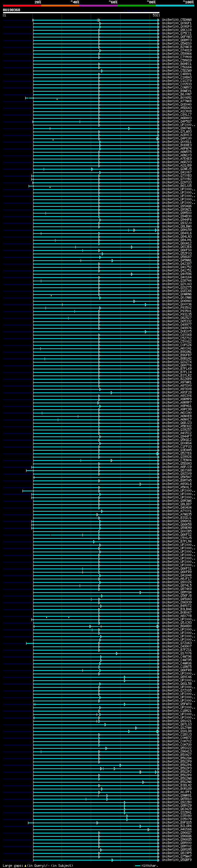Click alignment bar of UniRef100_C7ENV4
The image size is (197, 868).
coord(96,460)
